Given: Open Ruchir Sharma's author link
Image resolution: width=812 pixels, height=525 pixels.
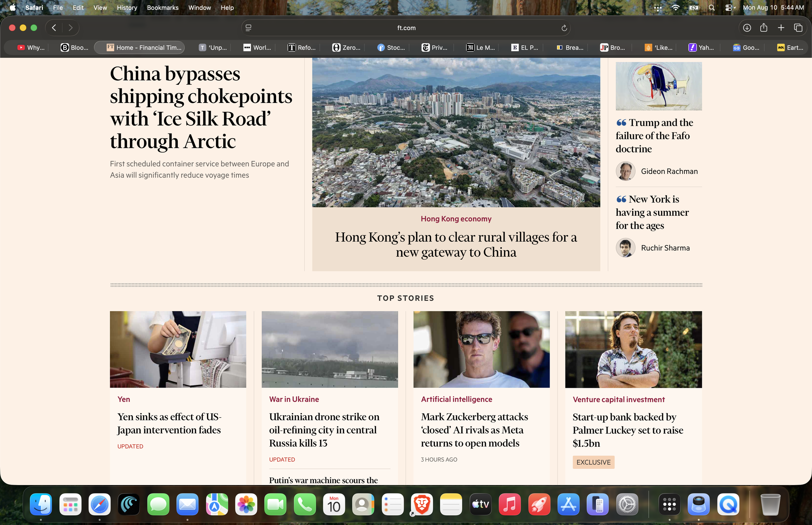Looking at the screenshot, I should click(665, 248).
